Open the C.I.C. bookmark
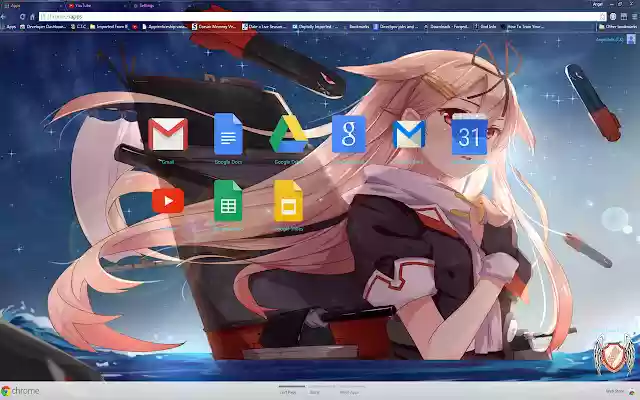The image size is (640, 400). coord(78,27)
